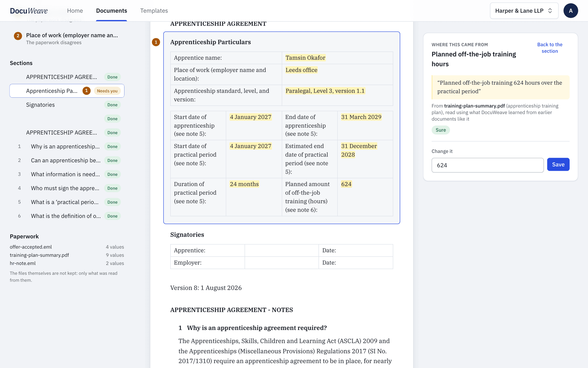Open section 1 'Why is an apprenticeship...'

(x=67, y=146)
